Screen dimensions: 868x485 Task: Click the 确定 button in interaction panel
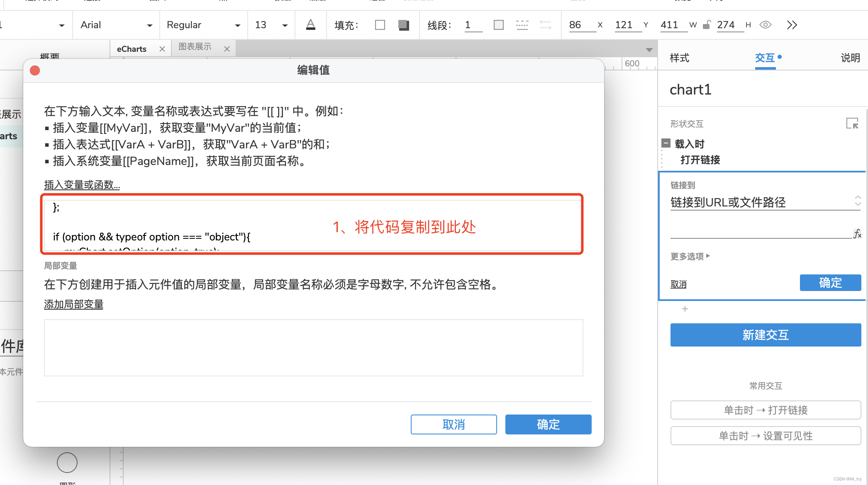point(831,283)
